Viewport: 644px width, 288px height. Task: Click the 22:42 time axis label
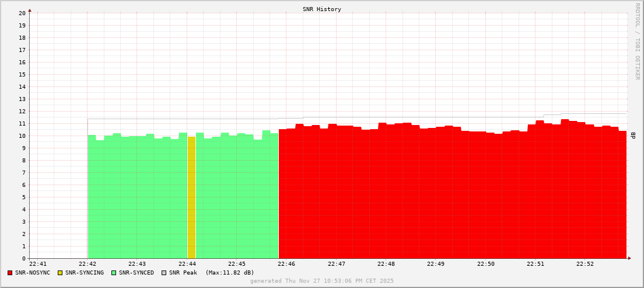[x=87, y=264]
